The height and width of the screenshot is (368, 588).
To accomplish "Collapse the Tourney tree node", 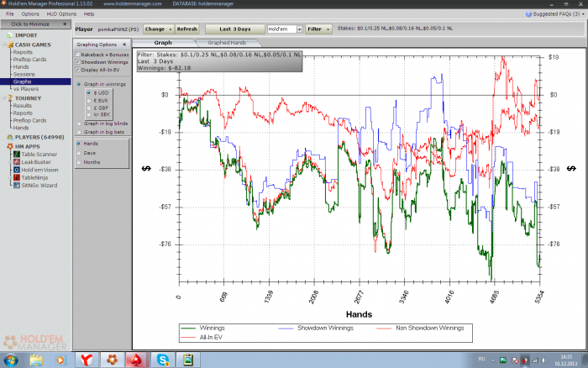I will (3, 98).
